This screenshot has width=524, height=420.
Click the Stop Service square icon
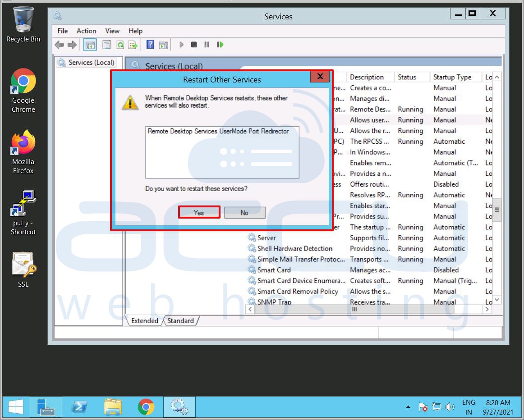(x=194, y=45)
